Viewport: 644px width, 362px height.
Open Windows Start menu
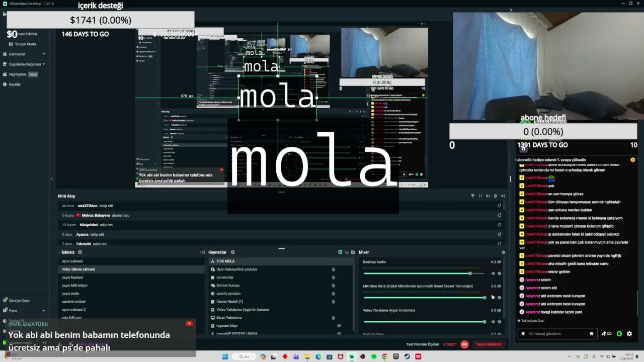[225, 357]
